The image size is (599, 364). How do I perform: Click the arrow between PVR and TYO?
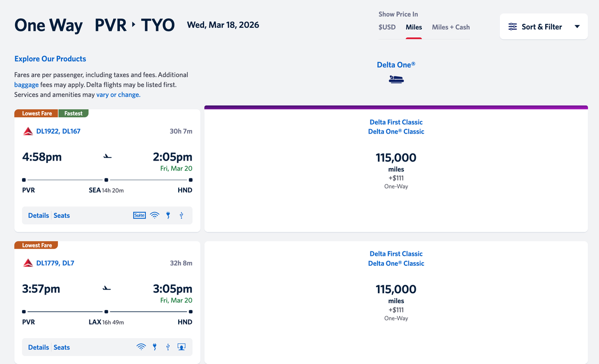pos(133,24)
